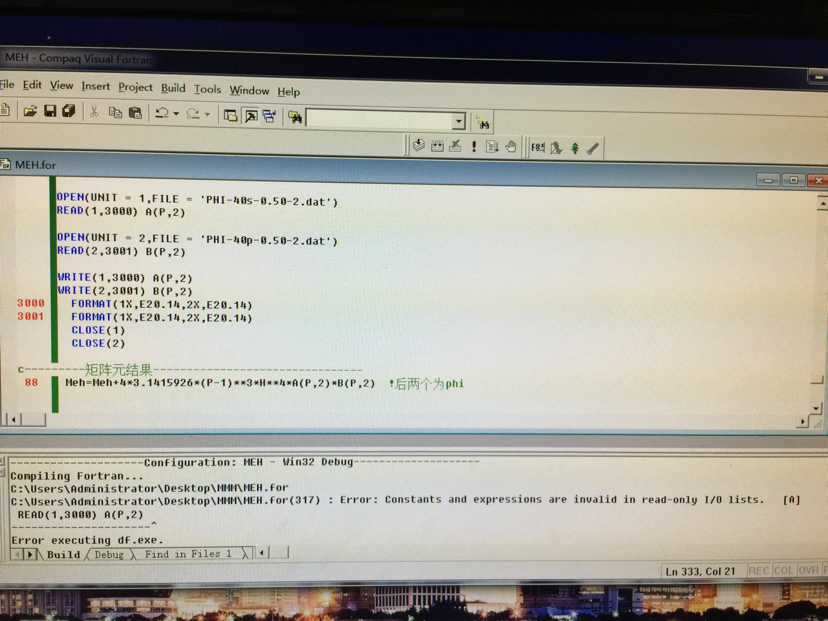Open the File menu
Screen dimensions: 828x621
pyautogui.click(x=7, y=84)
